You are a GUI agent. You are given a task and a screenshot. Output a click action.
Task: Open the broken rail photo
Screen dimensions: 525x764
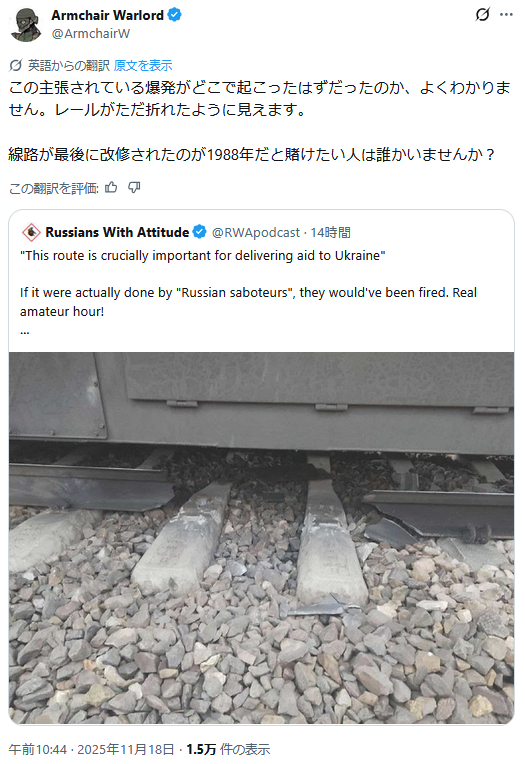[261, 538]
